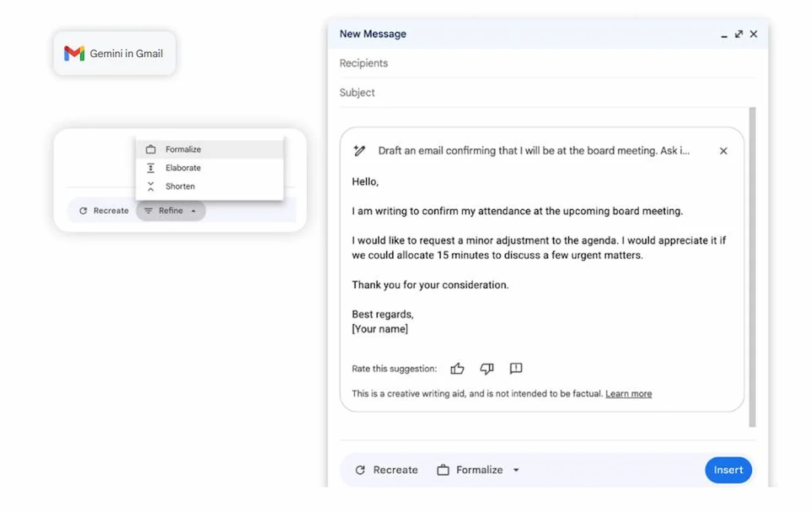This screenshot has height=511, width=812.
Task: Click the Gemini sparkle logo labeled Gemini in Gmail
Action: point(74,53)
